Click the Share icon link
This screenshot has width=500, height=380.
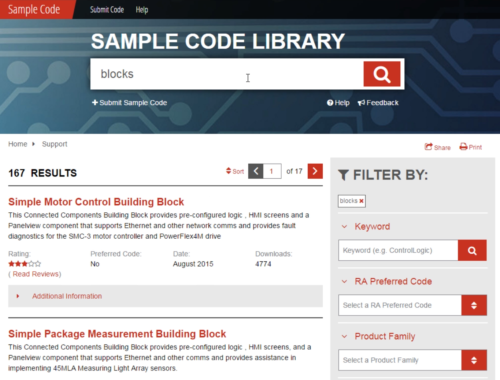click(437, 147)
